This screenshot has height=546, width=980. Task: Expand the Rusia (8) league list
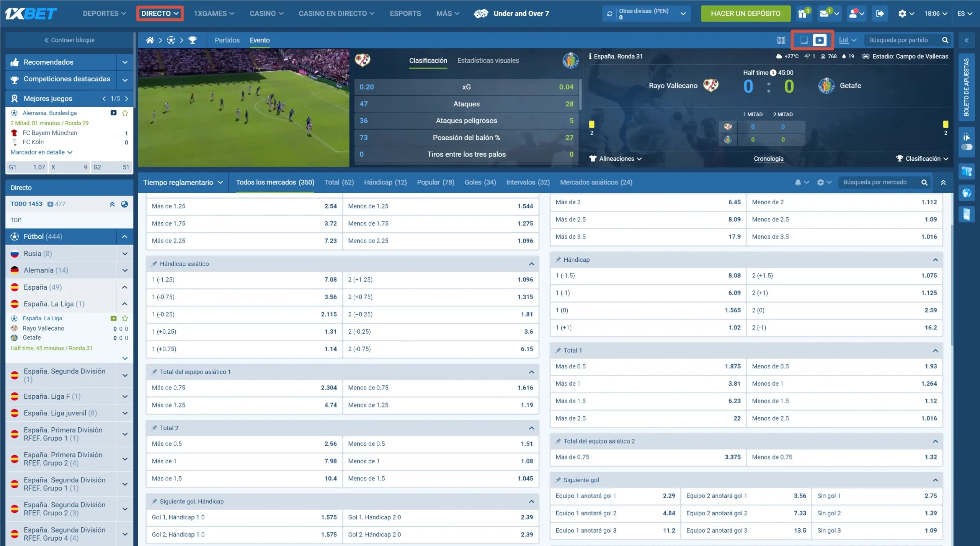point(125,254)
